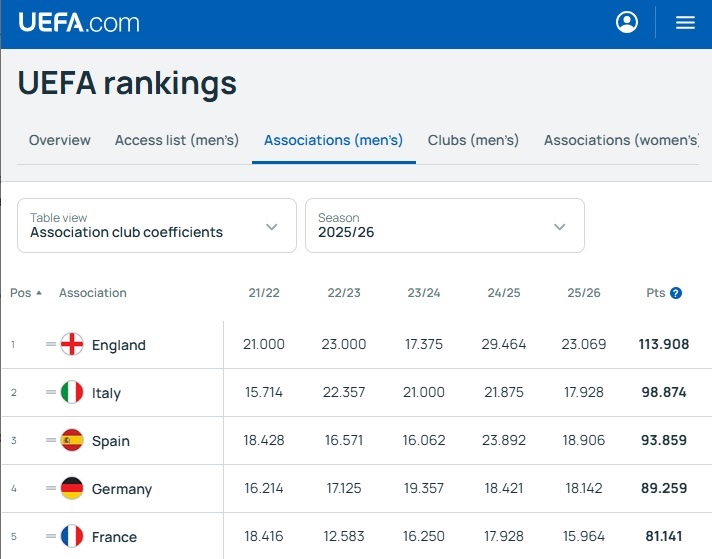This screenshot has height=559, width=712.
Task: Click Spain's 24/25 value 23.892
Action: tap(504, 440)
